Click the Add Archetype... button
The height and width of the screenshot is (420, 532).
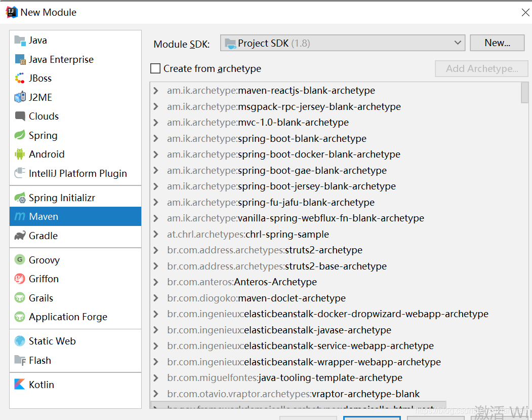(481, 68)
